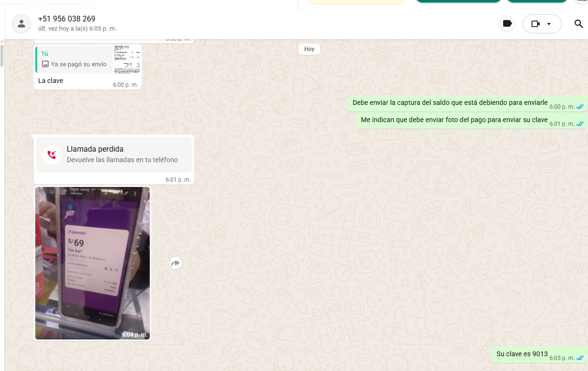Click the contact profile avatar icon

(21, 24)
